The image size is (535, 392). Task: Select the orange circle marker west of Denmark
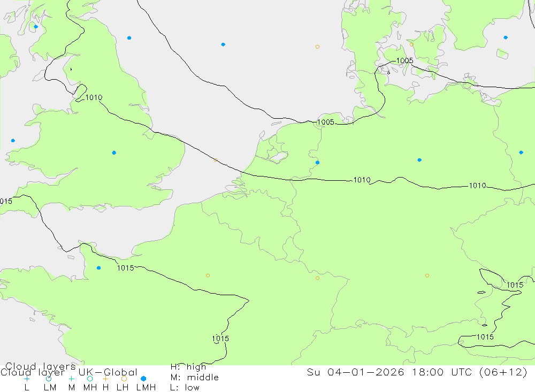point(317,47)
